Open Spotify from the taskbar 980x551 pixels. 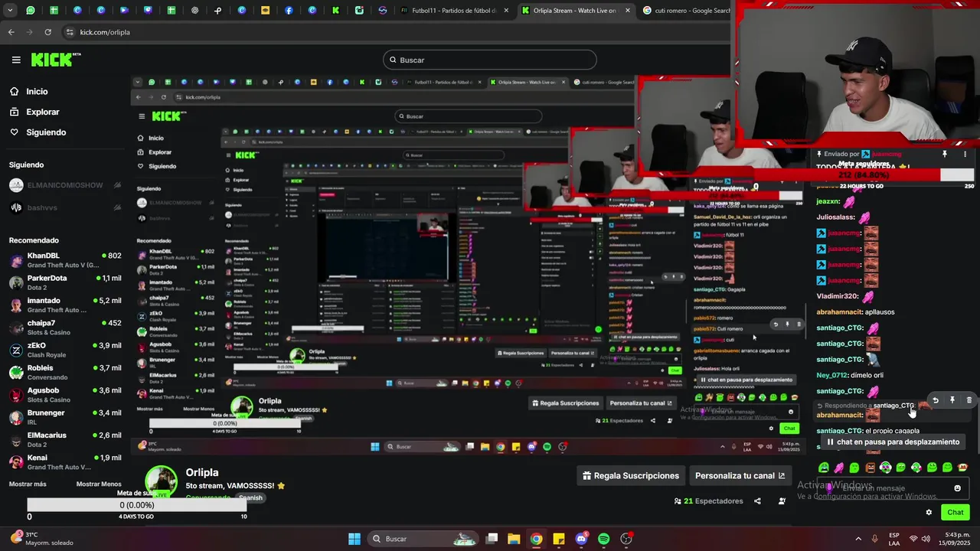click(x=603, y=539)
